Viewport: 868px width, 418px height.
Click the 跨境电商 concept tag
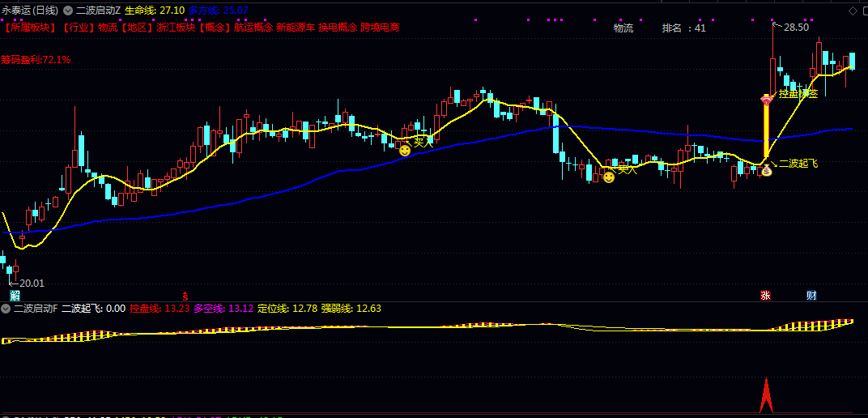tap(380, 27)
